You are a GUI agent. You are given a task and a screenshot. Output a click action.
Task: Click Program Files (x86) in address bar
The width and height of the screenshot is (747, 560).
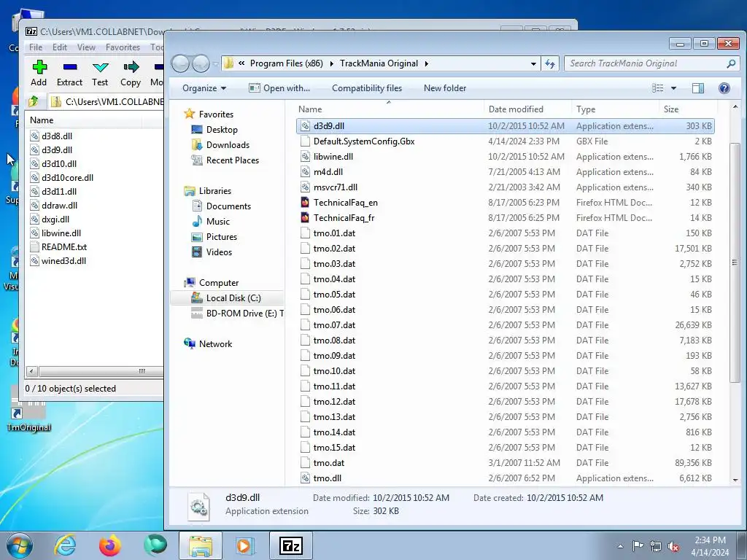point(286,63)
